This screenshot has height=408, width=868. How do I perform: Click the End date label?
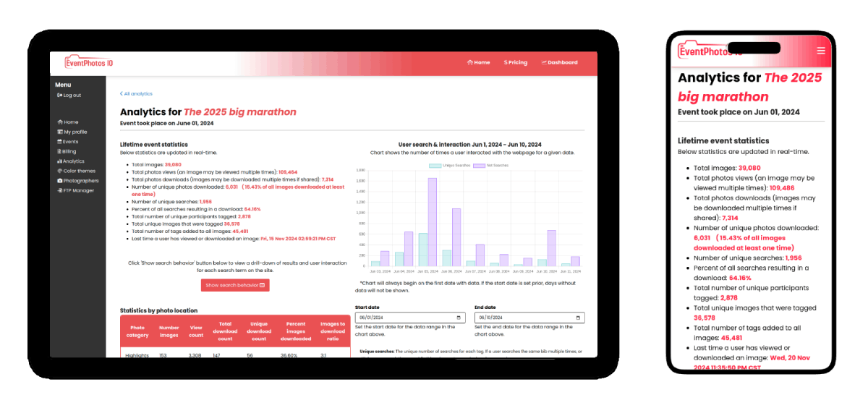(485, 307)
